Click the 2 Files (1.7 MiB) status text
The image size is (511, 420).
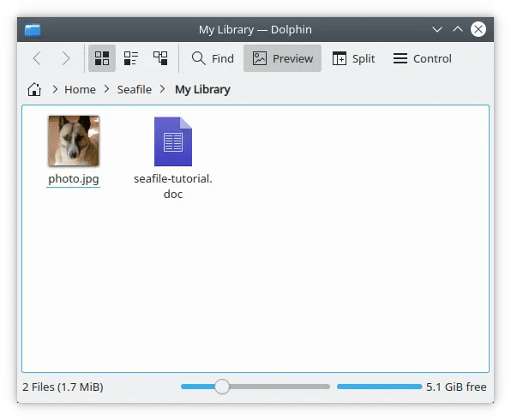[x=63, y=387]
